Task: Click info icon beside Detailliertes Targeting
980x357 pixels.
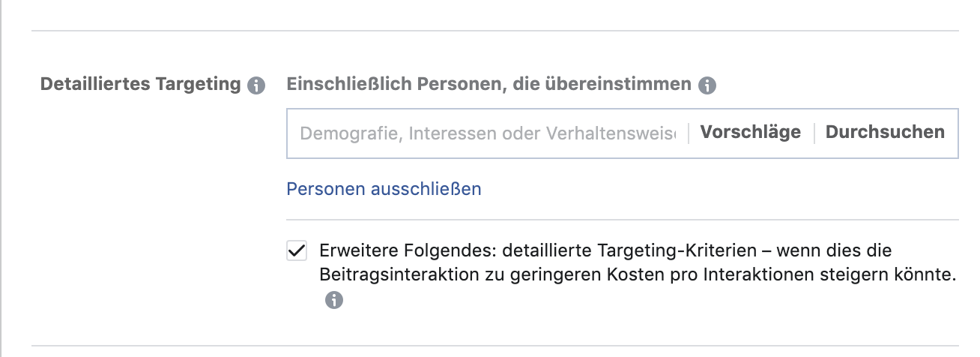Action: 256,85
